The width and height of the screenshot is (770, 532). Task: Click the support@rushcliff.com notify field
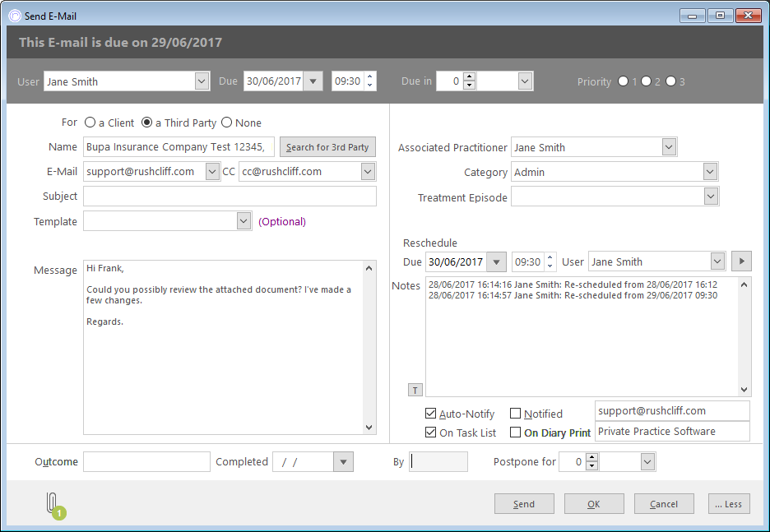pyautogui.click(x=672, y=411)
